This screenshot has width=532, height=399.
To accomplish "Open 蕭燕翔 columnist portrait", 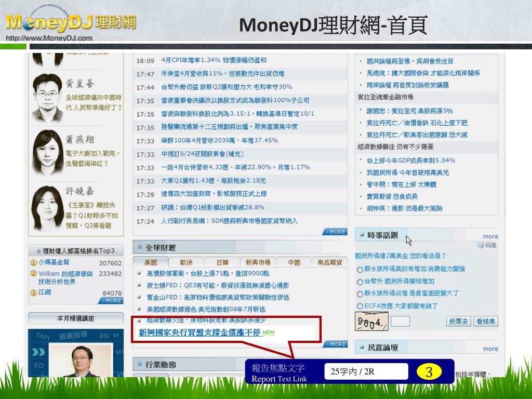I will (47, 152).
